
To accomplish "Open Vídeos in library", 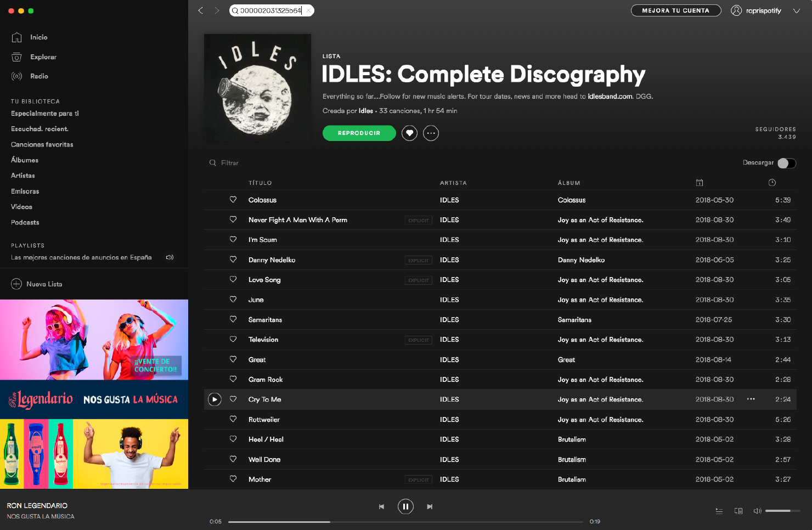I will tap(22, 207).
